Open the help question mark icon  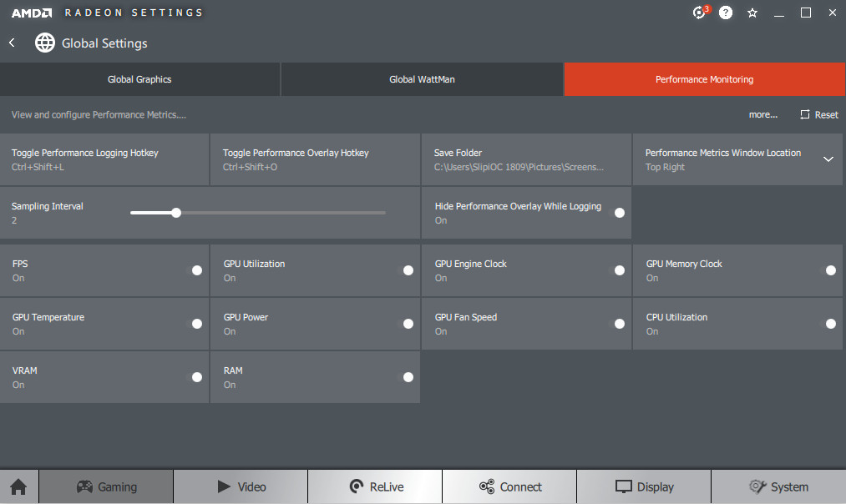click(x=726, y=13)
